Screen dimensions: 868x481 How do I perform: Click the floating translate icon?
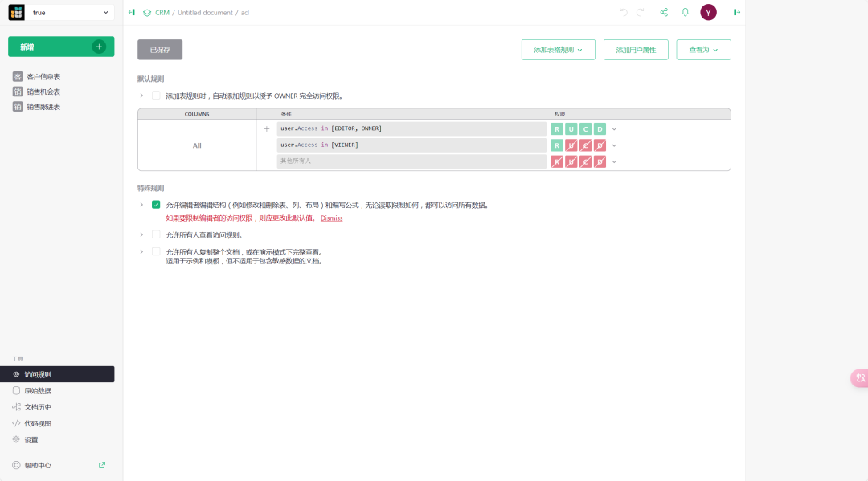pyautogui.click(x=859, y=377)
